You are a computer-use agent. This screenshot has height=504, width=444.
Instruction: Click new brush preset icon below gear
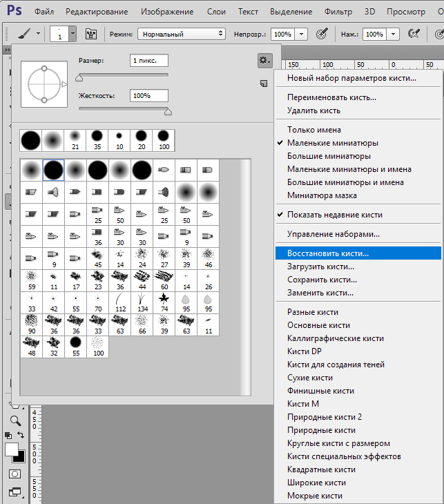(x=263, y=83)
